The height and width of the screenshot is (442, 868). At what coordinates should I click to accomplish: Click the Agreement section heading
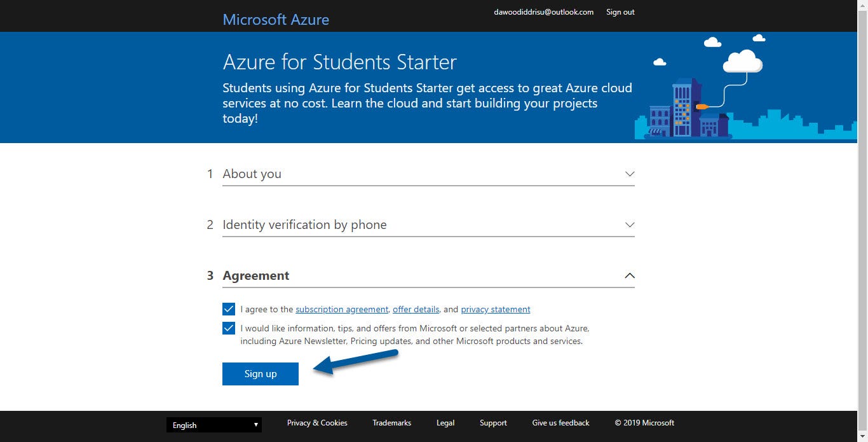click(256, 275)
